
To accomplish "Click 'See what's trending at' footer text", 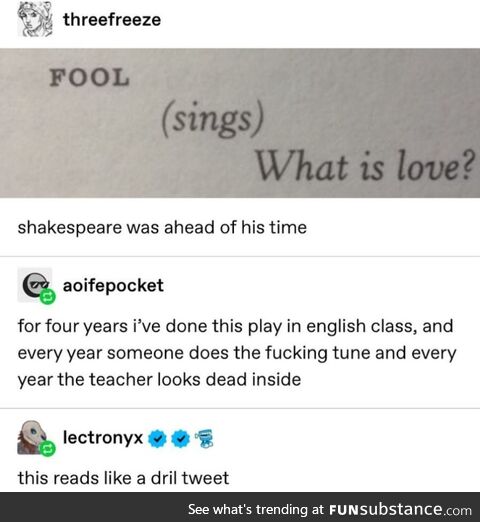I will point(256,510).
